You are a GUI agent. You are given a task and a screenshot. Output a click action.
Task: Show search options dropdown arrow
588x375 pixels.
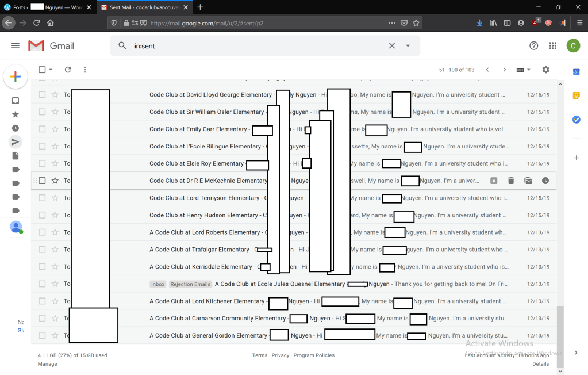[408, 46]
